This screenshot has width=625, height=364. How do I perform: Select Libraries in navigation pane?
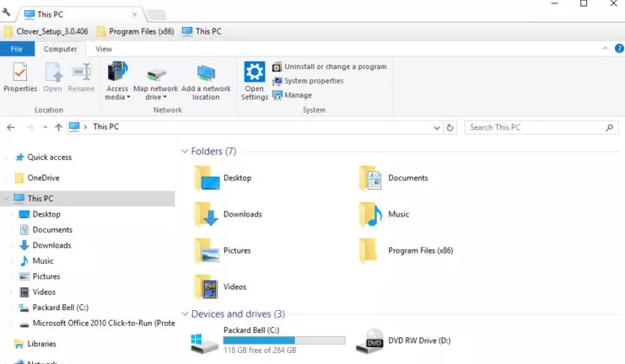pyautogui.click(x=35, y=344)
